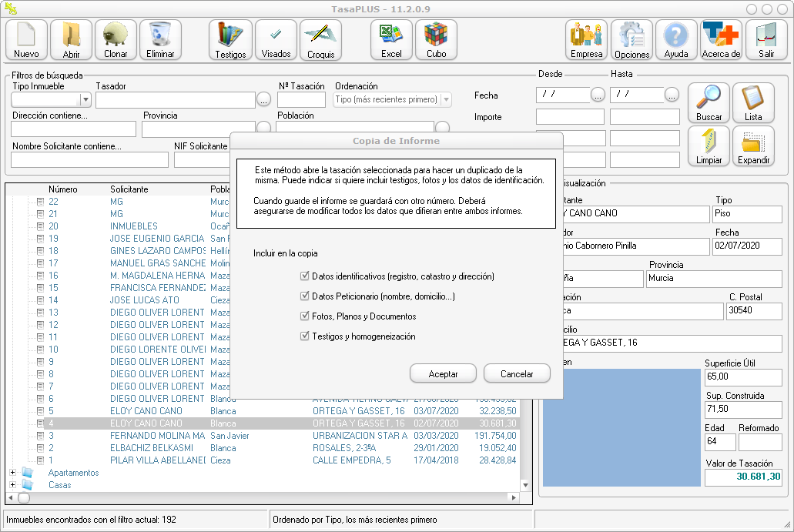Click the Dirección contiene input field
Viewport: 794px width, 532px height.
click(74, 129)
